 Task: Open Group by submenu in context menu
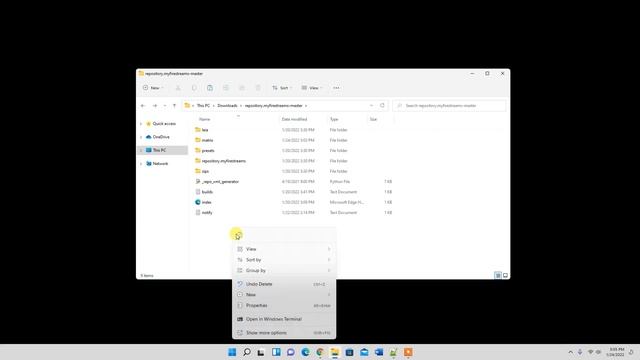pyautogui.click(x=284, y=270)
